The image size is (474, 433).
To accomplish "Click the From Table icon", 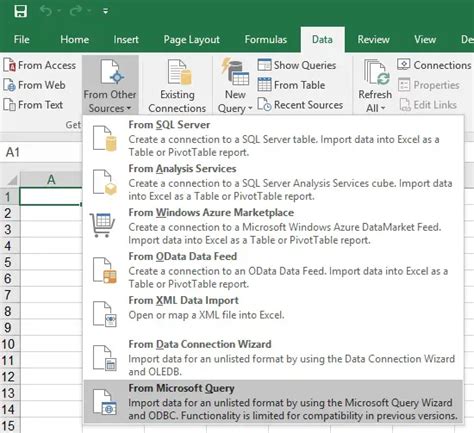I will tap(264, 84).
